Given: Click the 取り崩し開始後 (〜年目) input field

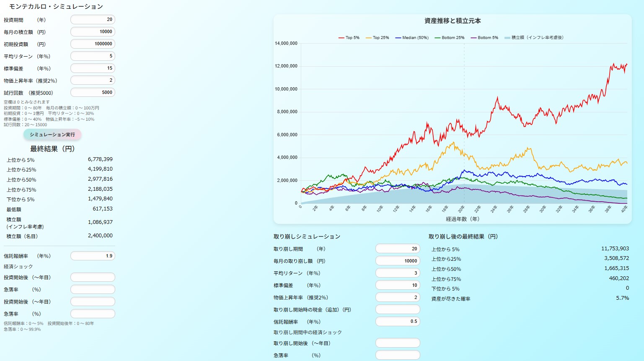Looking at the screenshot, I should [x=397, y=343].
